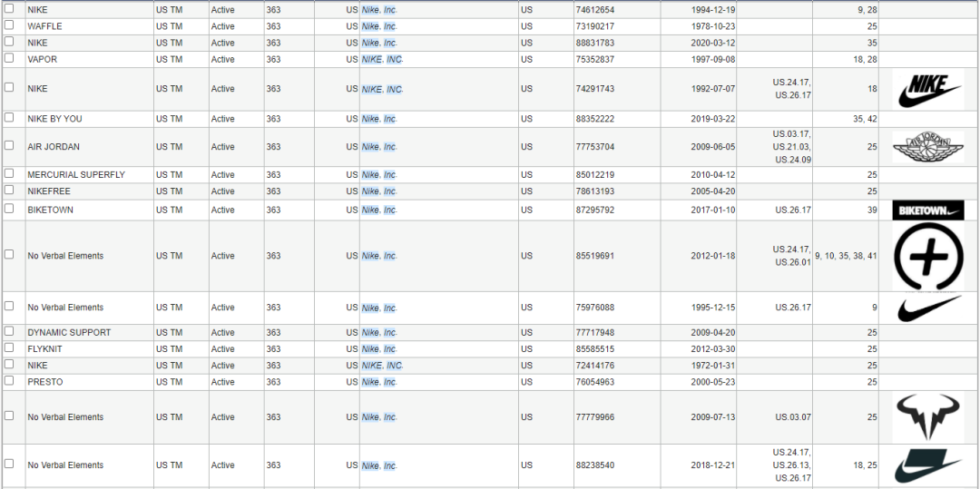Image resolution: width=980 pixels, height=489 pixels.
Task: Click application number 85585515
Action: [594, 349]
